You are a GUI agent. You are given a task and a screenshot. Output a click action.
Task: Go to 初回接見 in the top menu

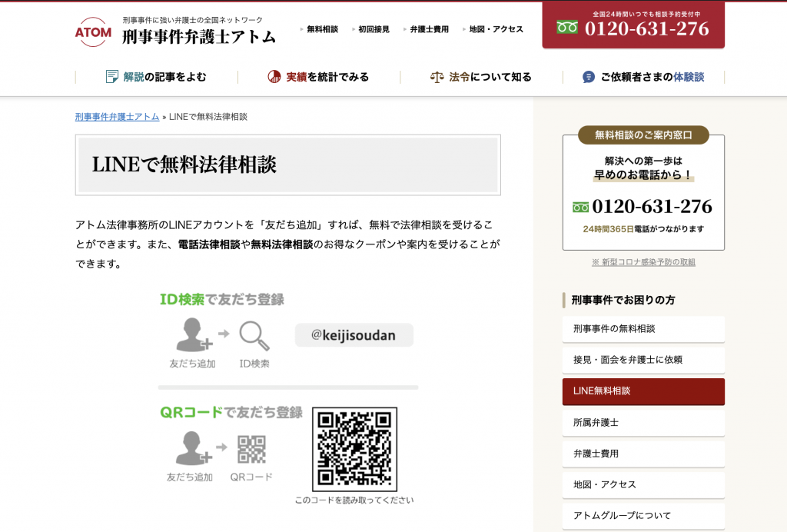click(x=374, y=29)
